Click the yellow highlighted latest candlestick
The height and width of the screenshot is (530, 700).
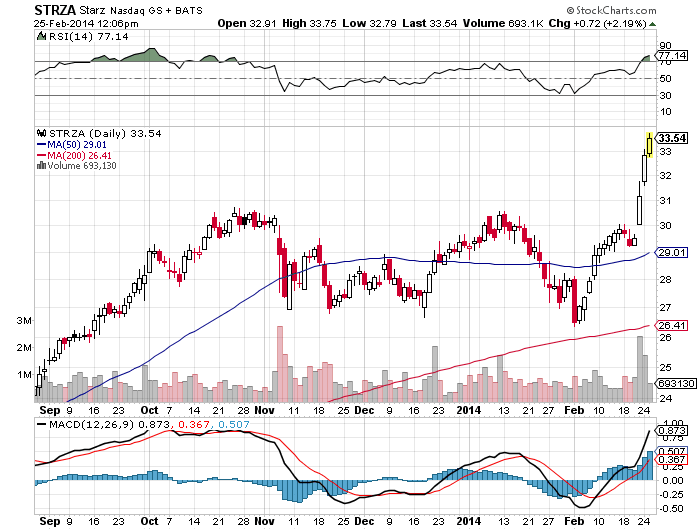click(650, 145)
